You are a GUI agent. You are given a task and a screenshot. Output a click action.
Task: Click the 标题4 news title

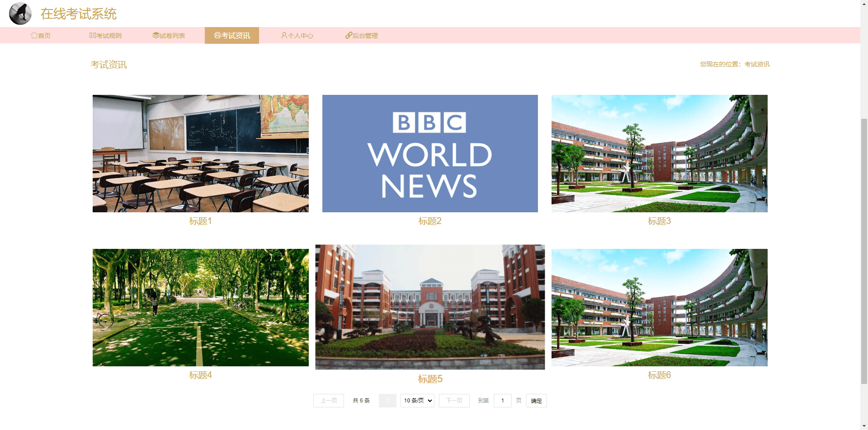200,375
